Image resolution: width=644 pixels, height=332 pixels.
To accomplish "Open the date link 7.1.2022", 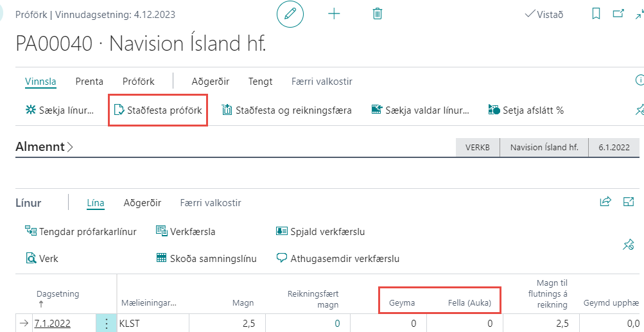I will click(x=52, y=324).
